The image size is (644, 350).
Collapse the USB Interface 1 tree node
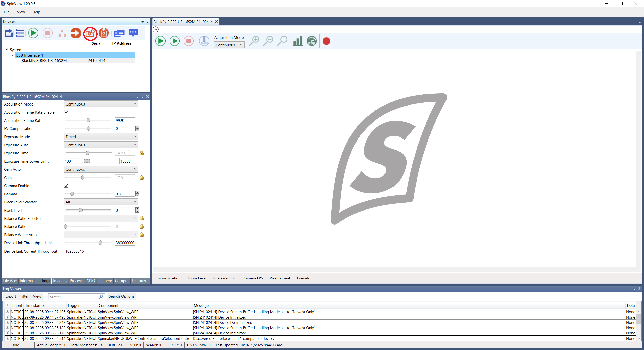coord(12,55)
